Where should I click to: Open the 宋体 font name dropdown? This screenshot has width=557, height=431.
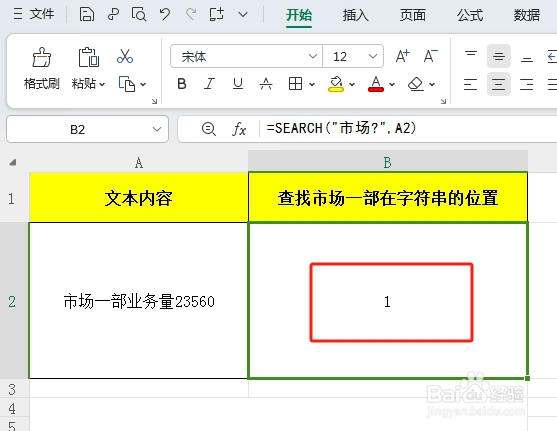coord(313,56)
